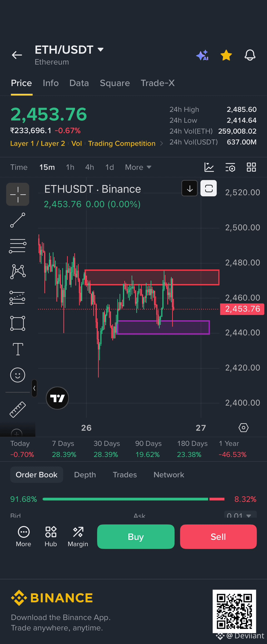
Task: Open the chart settings hexagon icon
Action: 243,428
